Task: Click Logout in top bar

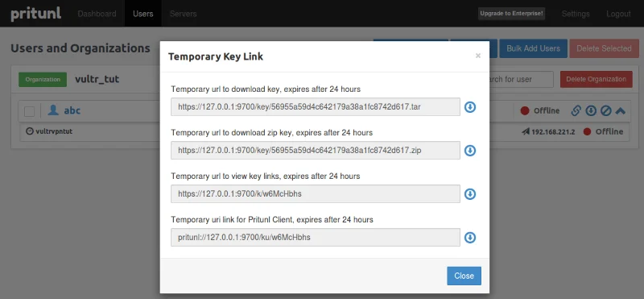Action: pos(618,14)
